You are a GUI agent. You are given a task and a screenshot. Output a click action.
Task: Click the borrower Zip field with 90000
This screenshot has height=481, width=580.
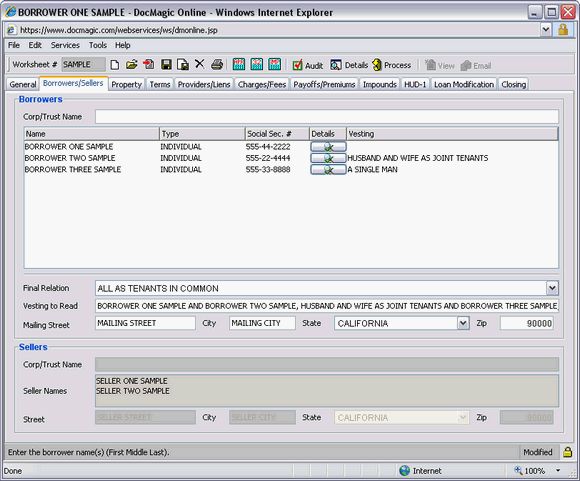526,323
